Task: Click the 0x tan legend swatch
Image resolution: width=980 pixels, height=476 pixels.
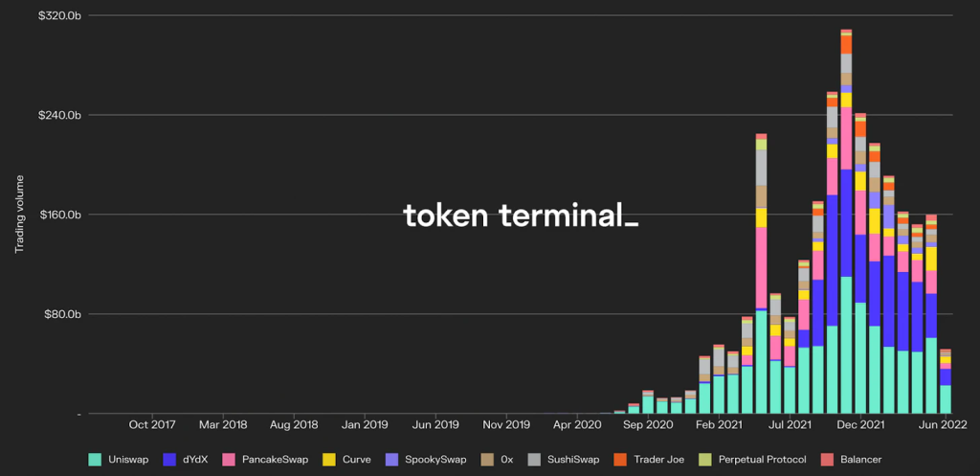Action: click(487, 460)
